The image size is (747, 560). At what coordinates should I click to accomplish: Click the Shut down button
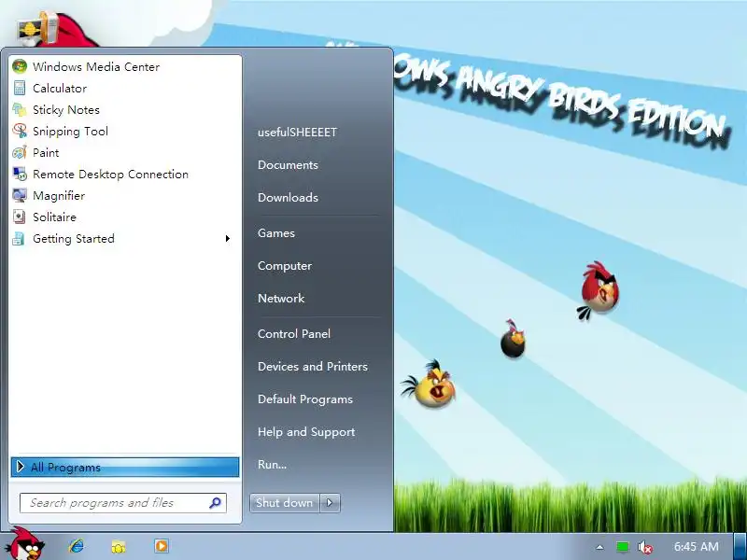[285, 502]
